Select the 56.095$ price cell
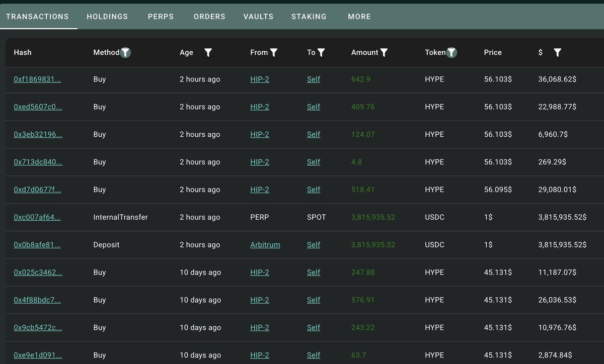This screenshot has height=364, width=604. pos(498,190)
